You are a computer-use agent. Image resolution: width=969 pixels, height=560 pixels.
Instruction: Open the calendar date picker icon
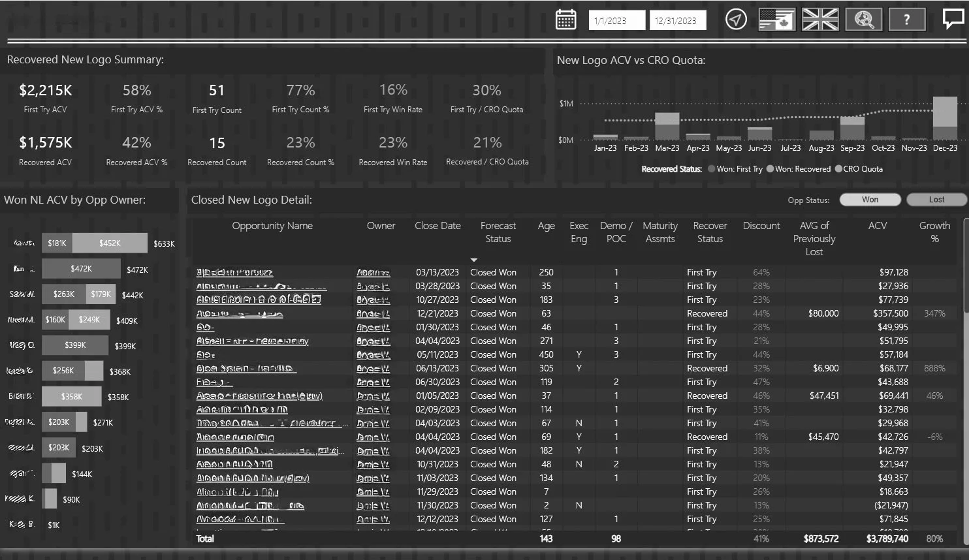[565, 20]
